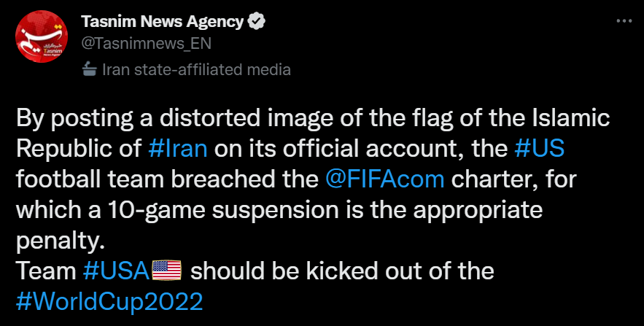Follow the #USA hashtag
The image size is (644, 326).
115,271
